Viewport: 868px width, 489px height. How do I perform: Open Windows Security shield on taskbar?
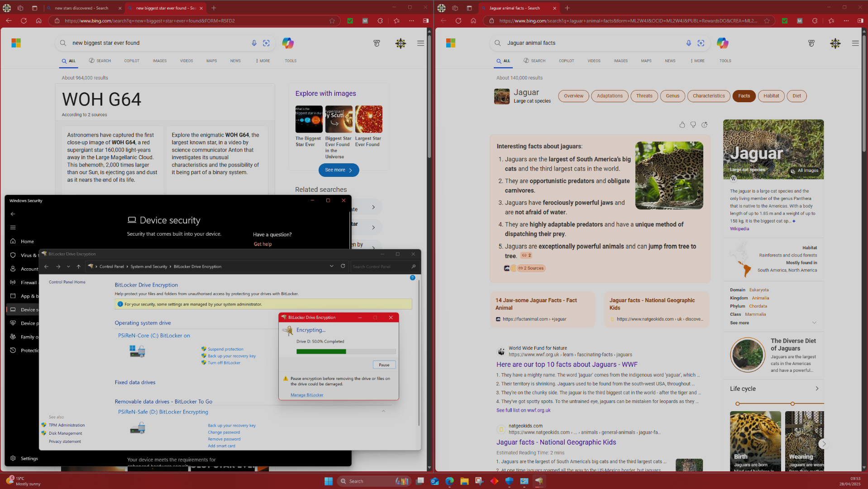509,481
